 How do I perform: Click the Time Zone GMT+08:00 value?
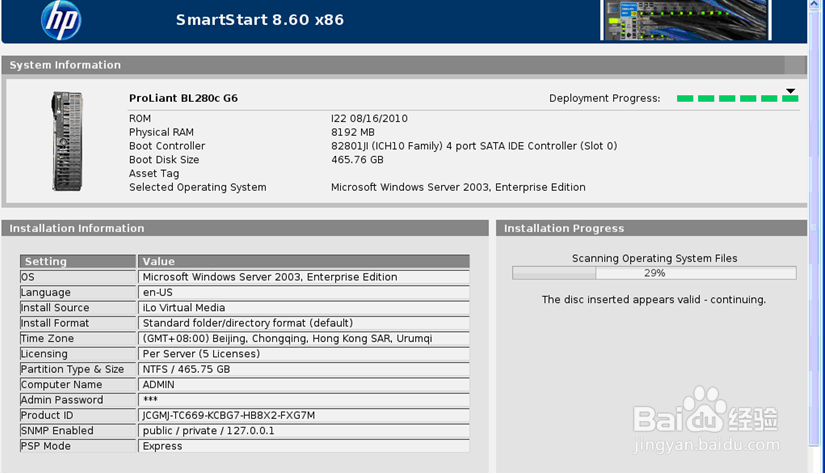[x=304, y=338]
